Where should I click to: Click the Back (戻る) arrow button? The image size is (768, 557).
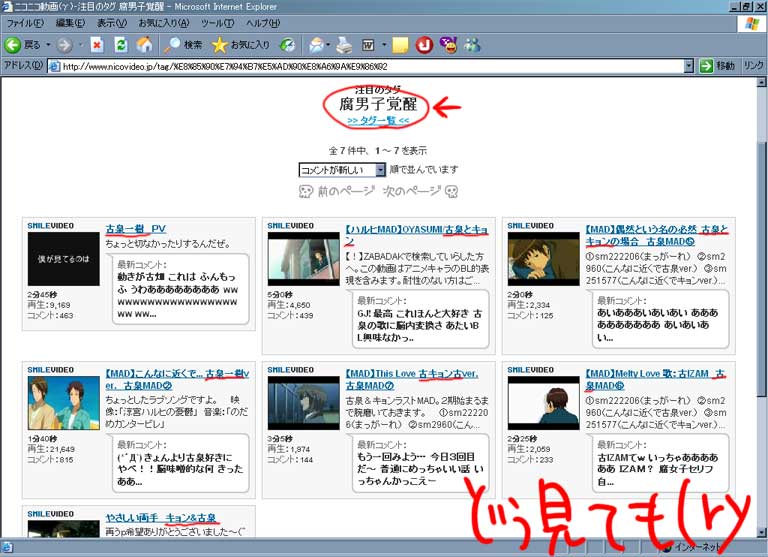click(23, 45)
